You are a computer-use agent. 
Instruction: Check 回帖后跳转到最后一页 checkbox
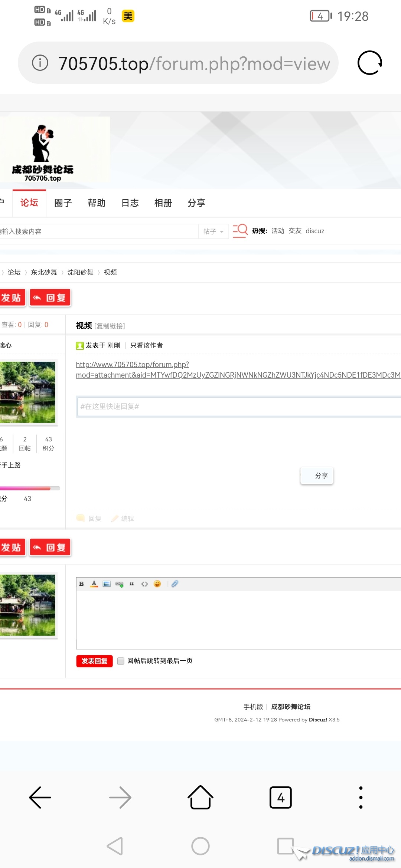coord(121,661)
